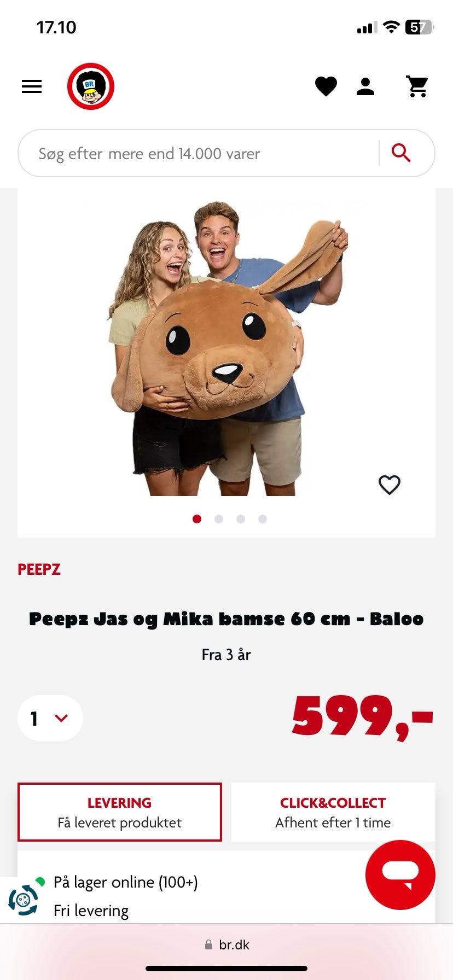Jump to the fourth product image dot
The width and height of the screenshot is (453, 980).
263,519
